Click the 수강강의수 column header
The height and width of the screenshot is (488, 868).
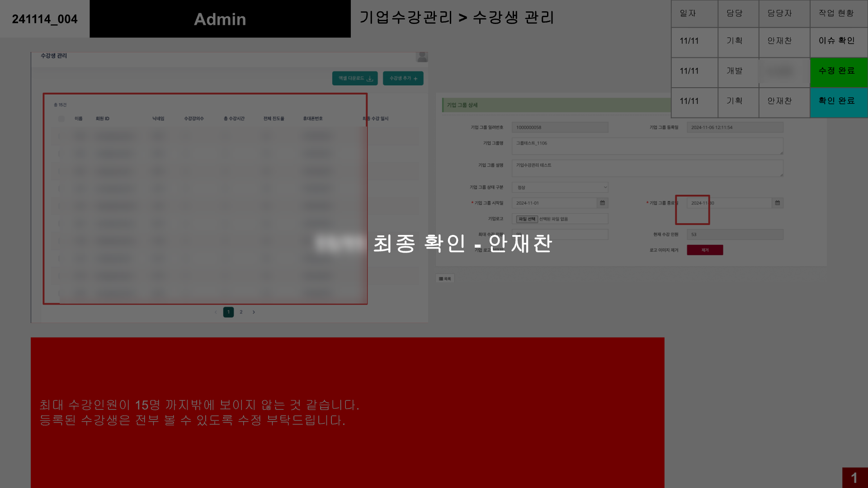[194, 118]
